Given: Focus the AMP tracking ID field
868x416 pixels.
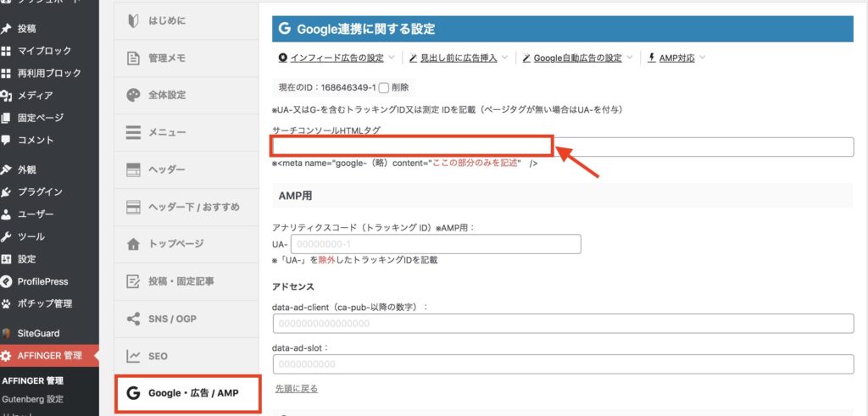Looking at the screenshot, I should [x=436, y=244].
